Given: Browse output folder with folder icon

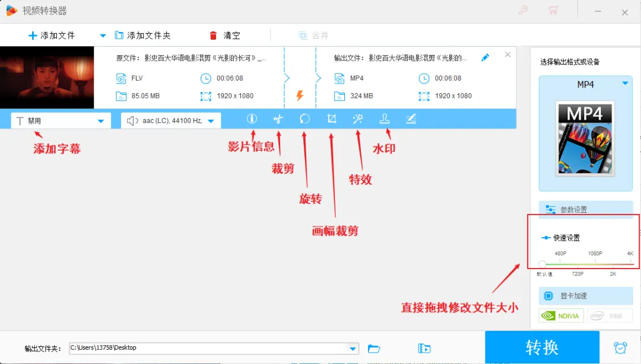Looking at the screenshot, I should click(x=374, y=349).
